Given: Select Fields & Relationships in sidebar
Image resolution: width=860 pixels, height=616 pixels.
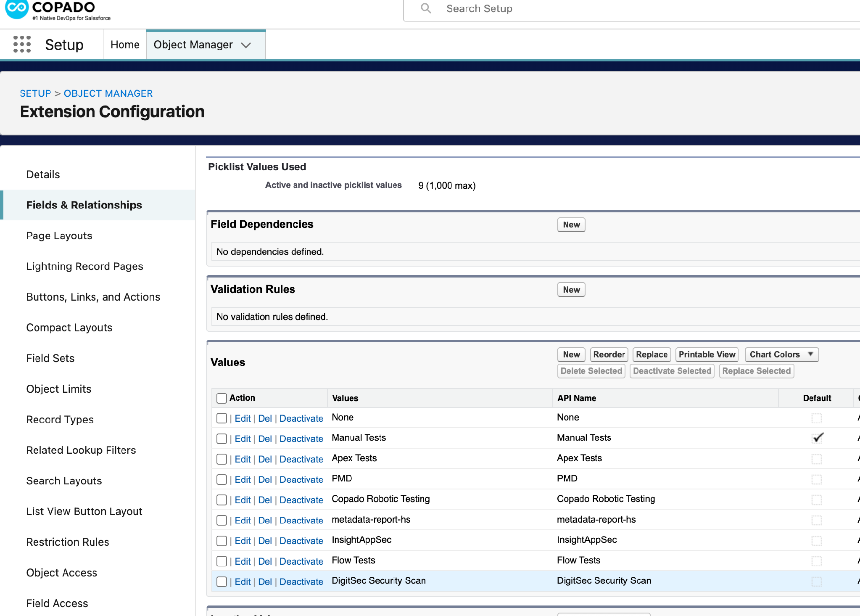Looking at the screenshot, I should pyautogui.click(x=84, y=205).
